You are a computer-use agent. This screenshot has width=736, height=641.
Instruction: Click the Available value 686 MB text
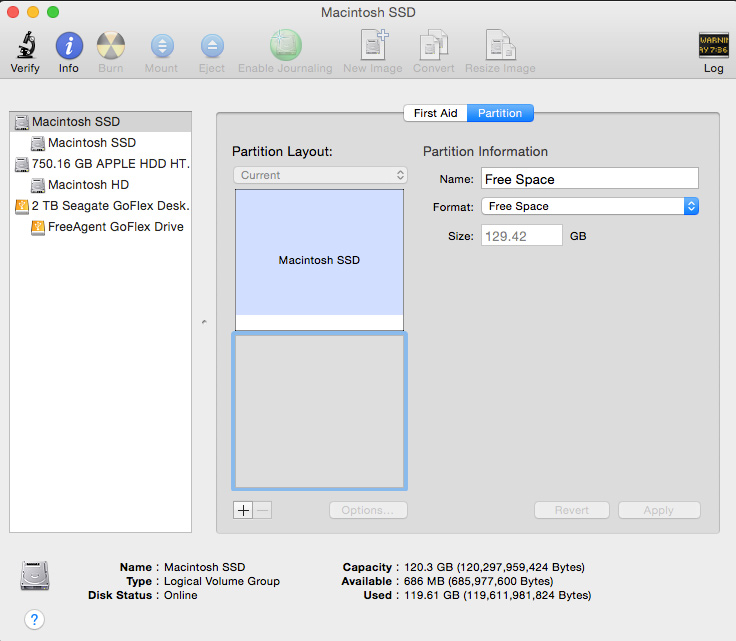pos(478,581)
